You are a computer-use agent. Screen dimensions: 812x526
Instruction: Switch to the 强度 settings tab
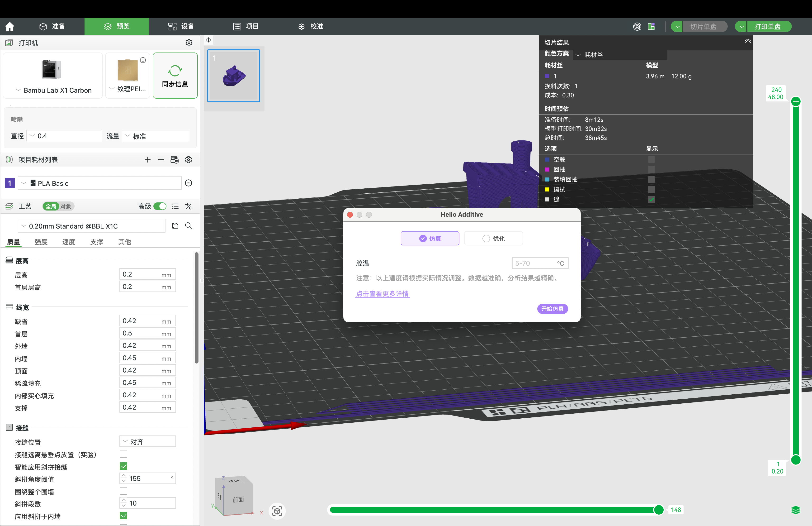click(x=41, y=242)
